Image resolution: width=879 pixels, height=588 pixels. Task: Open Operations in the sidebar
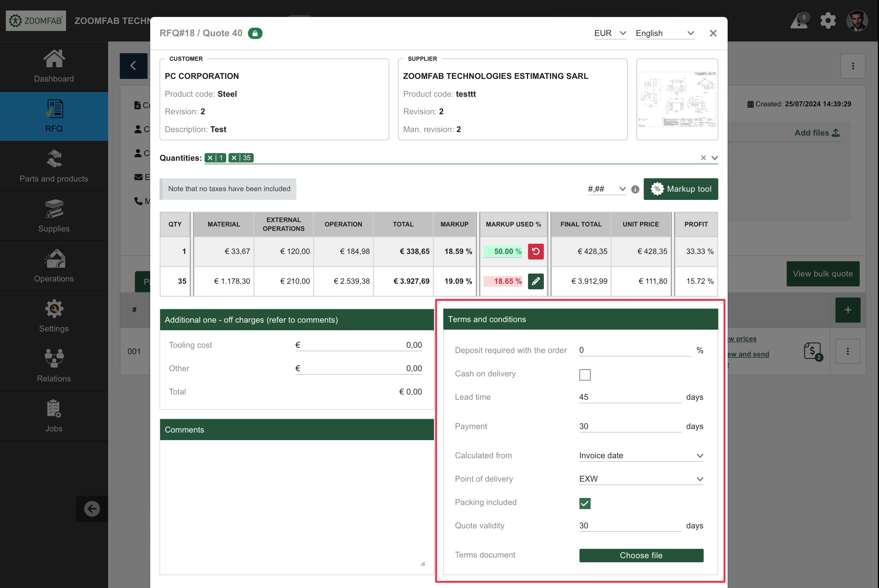coord(54,266)
